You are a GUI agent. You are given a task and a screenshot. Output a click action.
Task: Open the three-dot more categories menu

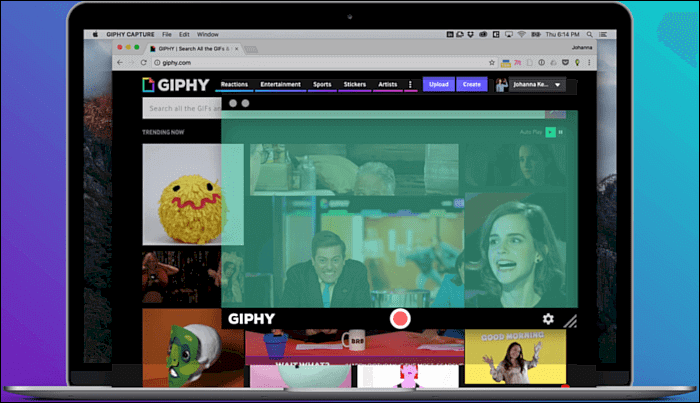pos(410,85)
